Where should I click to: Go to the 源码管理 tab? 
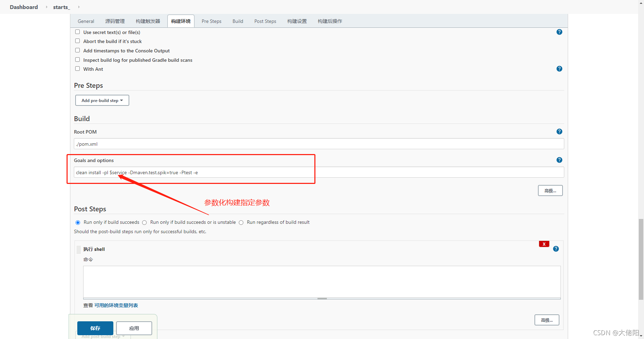(x=115, y=21)
